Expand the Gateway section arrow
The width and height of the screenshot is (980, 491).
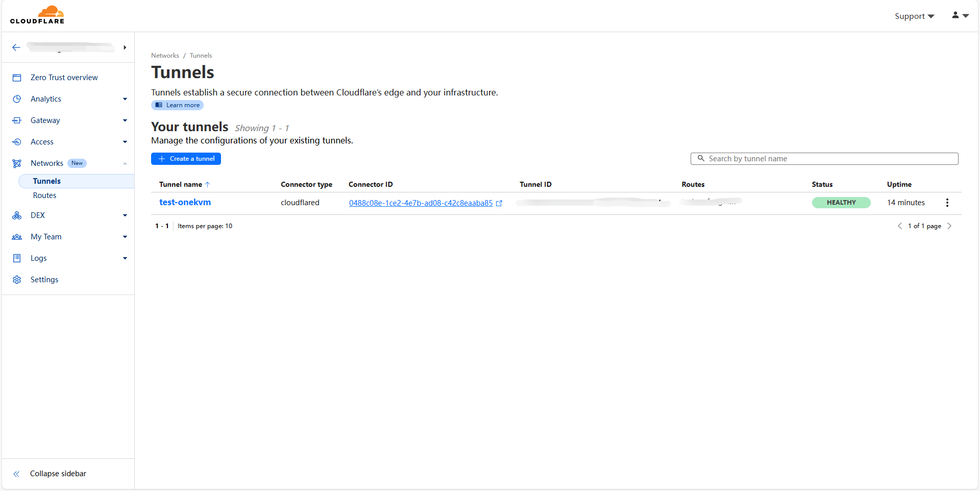click(125, 120)
